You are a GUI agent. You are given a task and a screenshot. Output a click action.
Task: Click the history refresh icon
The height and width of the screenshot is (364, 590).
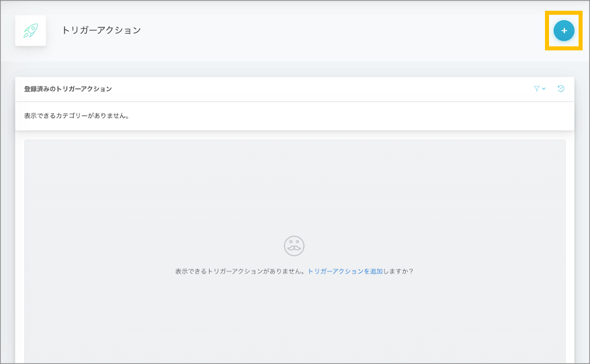560,89
